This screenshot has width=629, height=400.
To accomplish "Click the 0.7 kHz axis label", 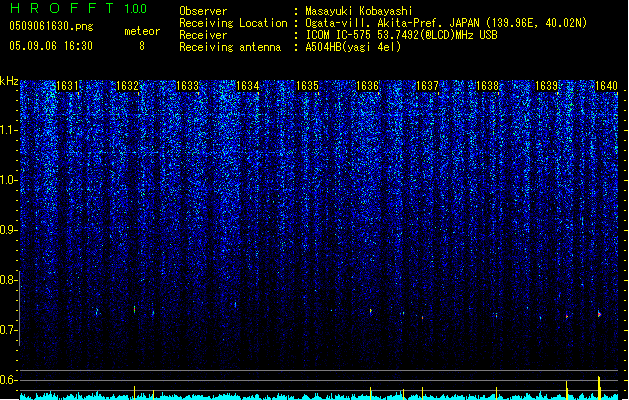I will click(x=9, y=330).
